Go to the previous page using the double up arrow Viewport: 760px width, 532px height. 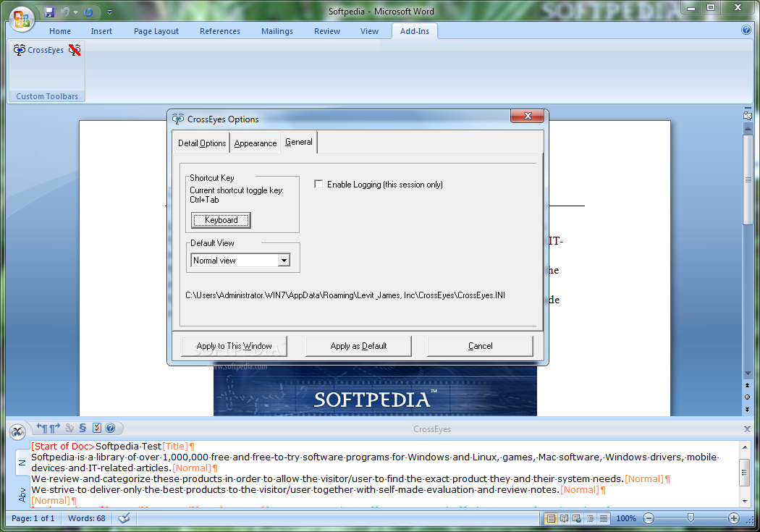coord(748,385)
